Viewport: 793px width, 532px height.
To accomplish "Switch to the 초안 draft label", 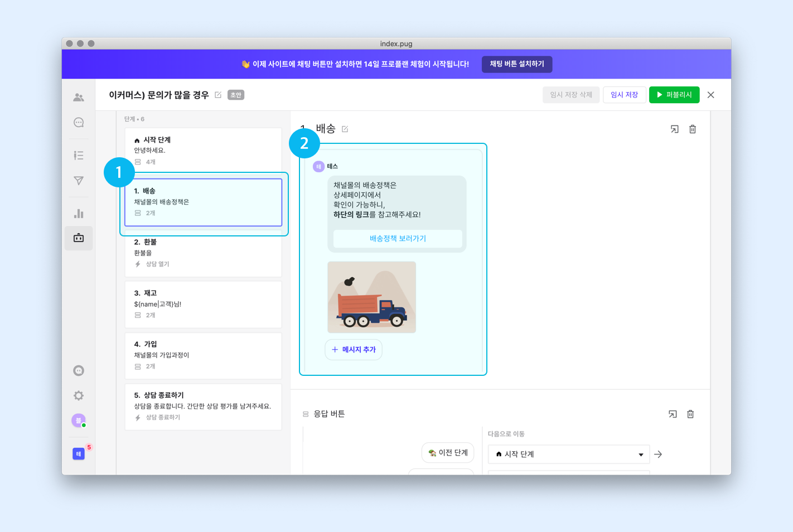I will pyautogui.click(x=235, y=95).
